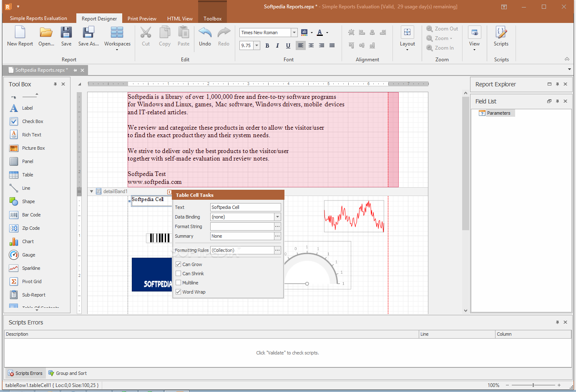
Task: Open the Data Binding dropdown
Action: pos(277,217)
